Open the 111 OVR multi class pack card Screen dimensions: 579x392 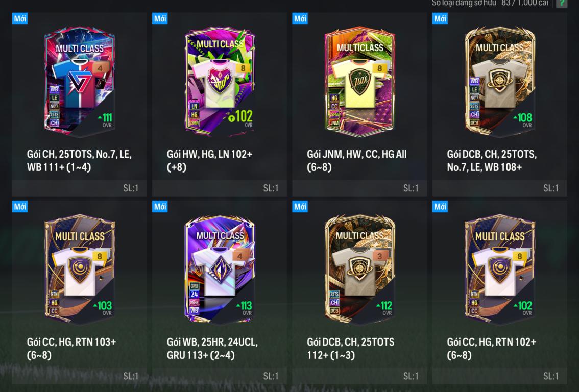(x=79, y=81)
